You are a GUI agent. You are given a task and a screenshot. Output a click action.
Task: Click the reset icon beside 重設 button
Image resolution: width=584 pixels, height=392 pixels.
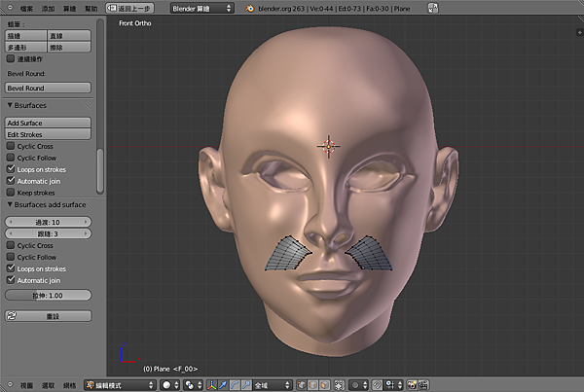tap(12, 316)
